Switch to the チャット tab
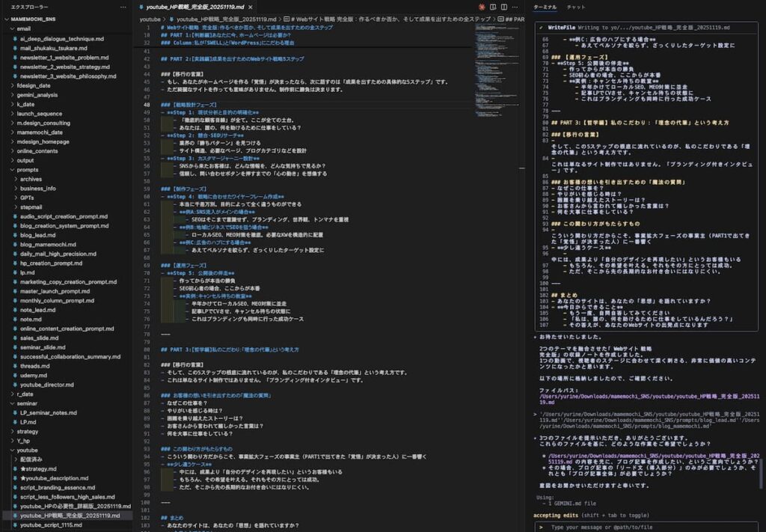The height and width of the screenshot is (532, 766). (576, 7)
